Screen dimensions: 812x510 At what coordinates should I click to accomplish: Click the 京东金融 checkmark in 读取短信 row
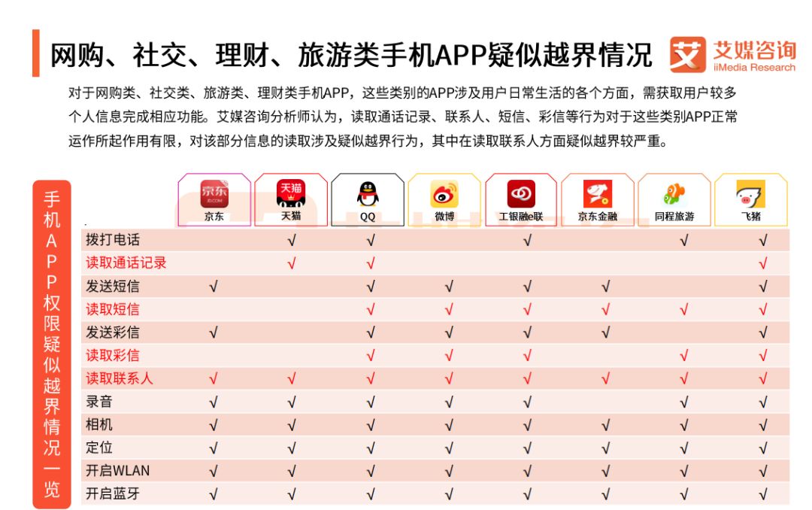pos(606,310)
